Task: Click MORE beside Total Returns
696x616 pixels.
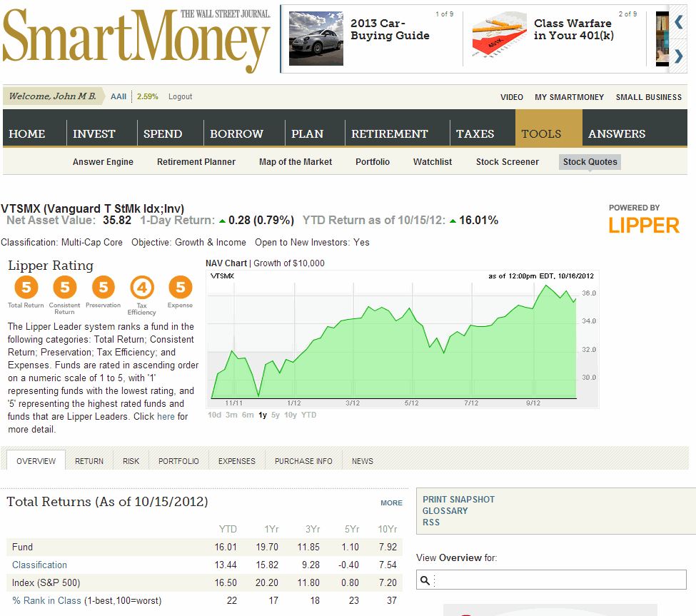Action: [391, 503]
